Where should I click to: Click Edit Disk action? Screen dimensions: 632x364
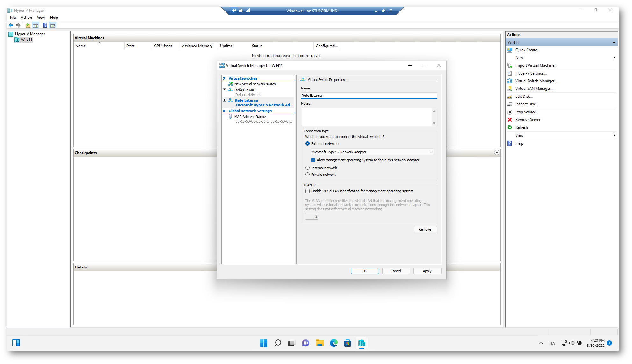(x=524, y=96)
